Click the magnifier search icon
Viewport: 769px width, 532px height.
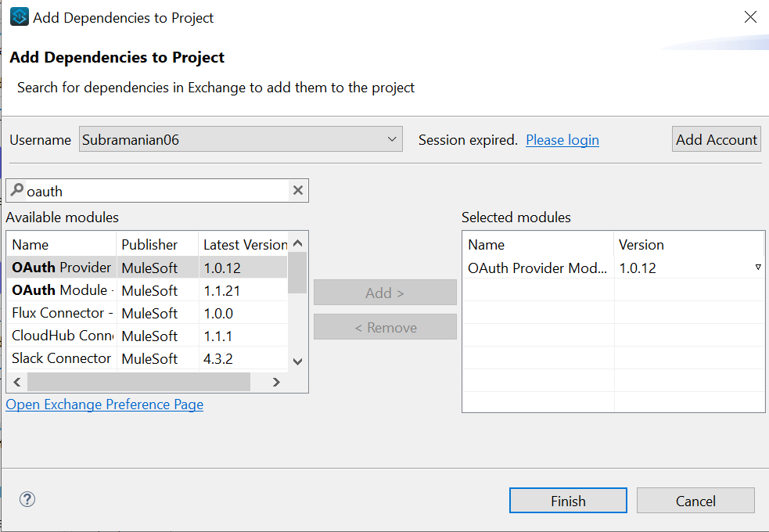pos(16,190)
